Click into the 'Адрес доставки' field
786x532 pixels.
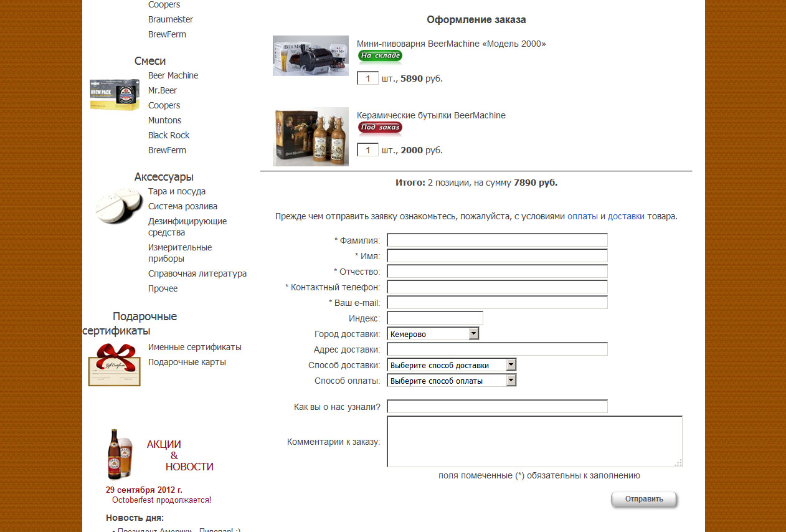pos(497,349)
